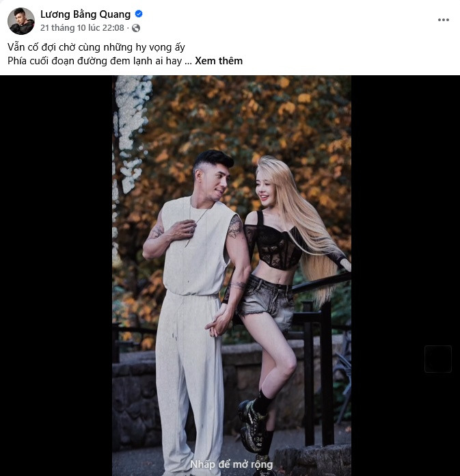Image resolution: width=460 pixels, height=476 pixels.
Task: Click the black left margin of the media
Action: click(56, 274)
